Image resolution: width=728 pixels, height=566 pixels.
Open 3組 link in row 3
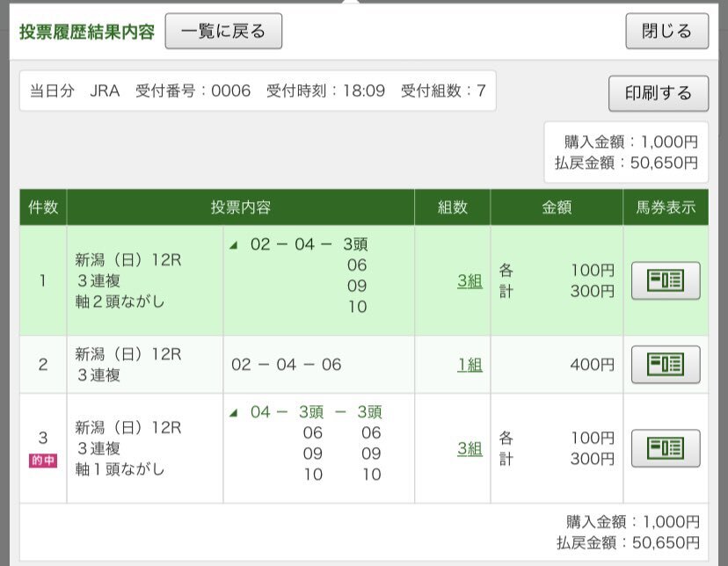tap(470, 448)
